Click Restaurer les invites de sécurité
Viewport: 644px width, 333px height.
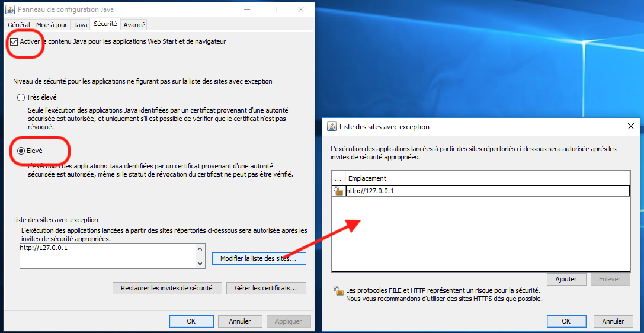pyautogui.click(x=167, y=288)
